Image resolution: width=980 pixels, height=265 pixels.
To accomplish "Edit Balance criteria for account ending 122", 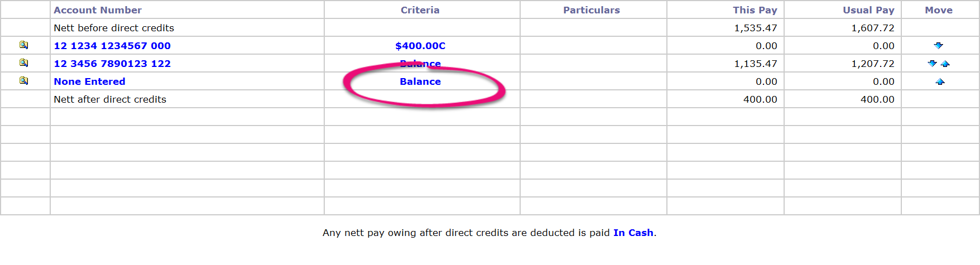I will [420, 64].
